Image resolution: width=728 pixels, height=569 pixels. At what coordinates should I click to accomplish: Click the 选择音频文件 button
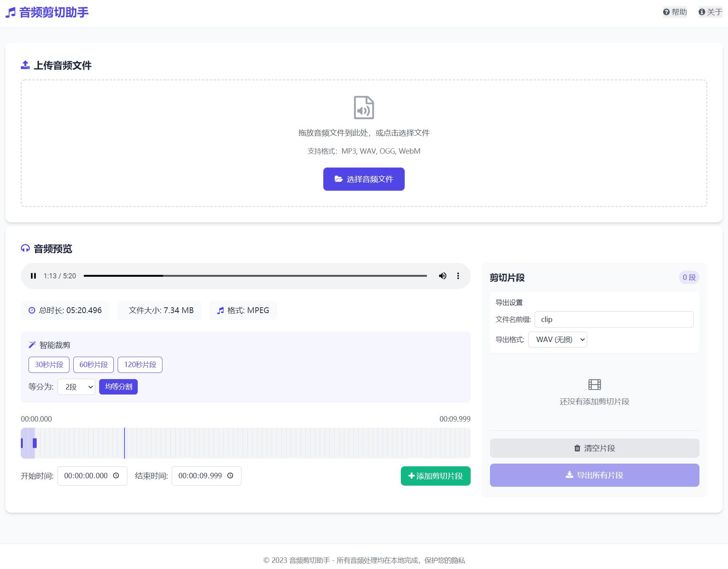pos(364,179)
